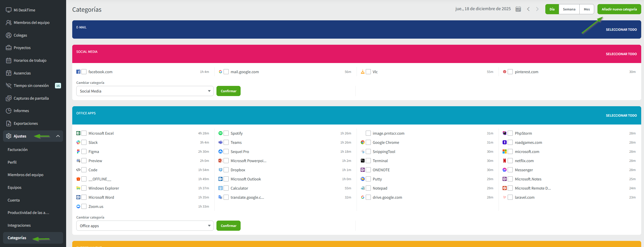
Task: Click Seleccionar todo in Office Apps header
Action: click(621, 115)
